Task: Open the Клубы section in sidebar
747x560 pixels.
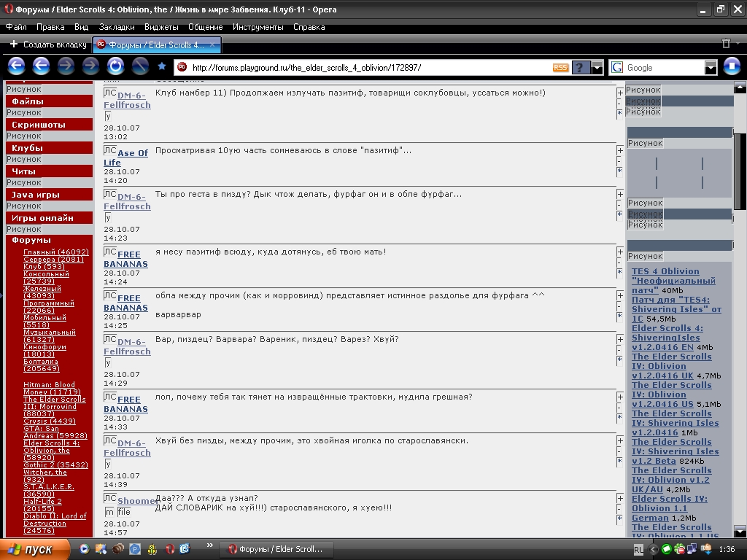Action: (49, 147)
